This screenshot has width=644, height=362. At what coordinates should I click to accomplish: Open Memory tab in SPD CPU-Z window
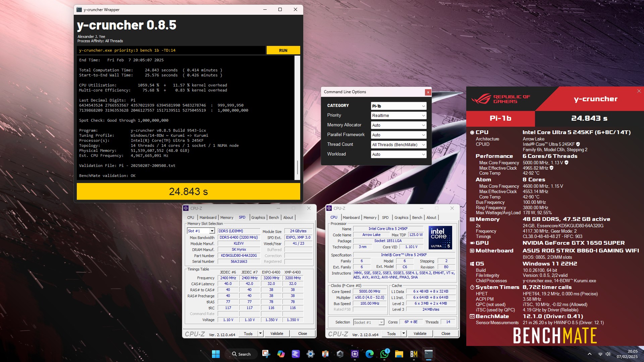click(x=227, y=218)
